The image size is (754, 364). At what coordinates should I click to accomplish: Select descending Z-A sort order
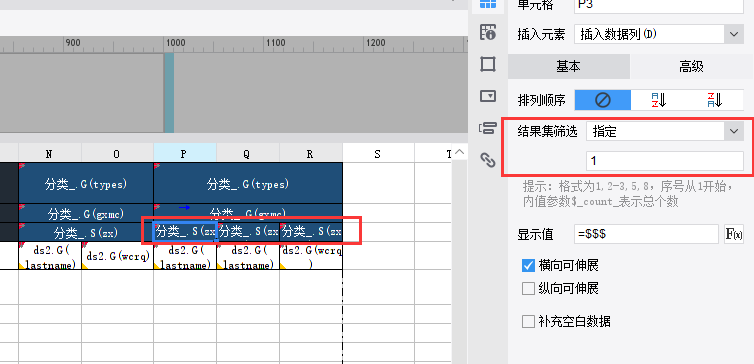[715, 100]
